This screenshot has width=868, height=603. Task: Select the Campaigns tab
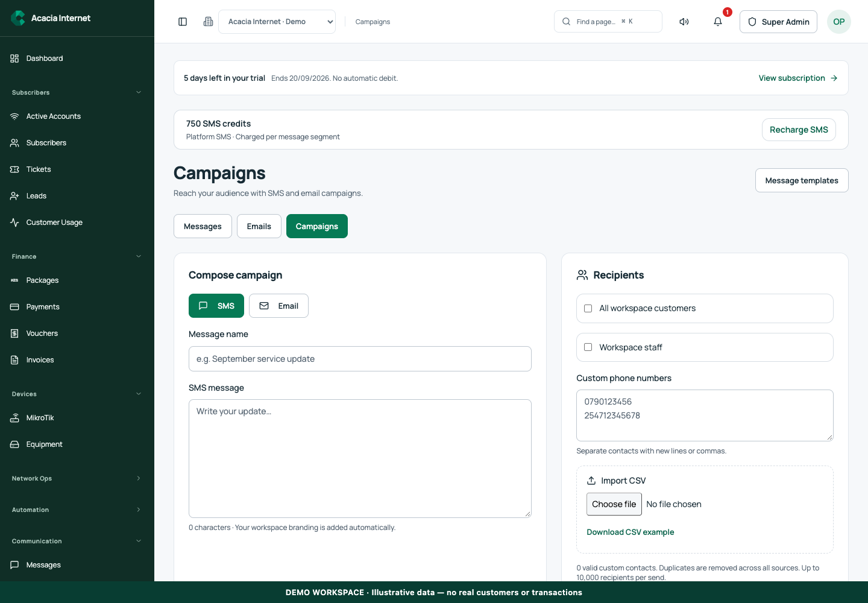(x=317, y=226)
